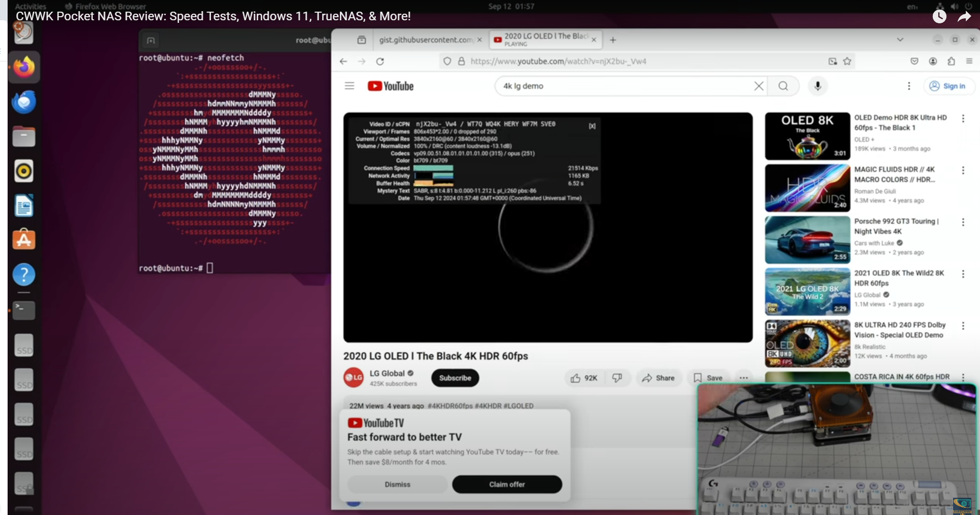This screenshot has height=515, width=980.
Task: Close the stats for nerds overlay
Action: [592, 126]
